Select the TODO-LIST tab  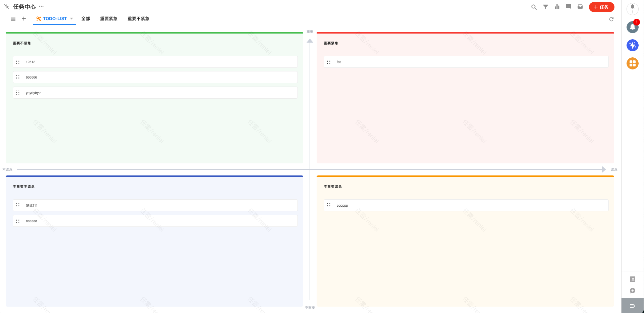coord(55,19)
